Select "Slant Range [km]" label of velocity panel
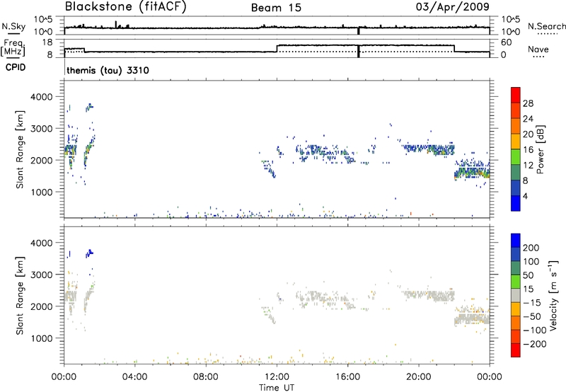The width and height of the screenshot is (566, 392). (x=20, y=296)
